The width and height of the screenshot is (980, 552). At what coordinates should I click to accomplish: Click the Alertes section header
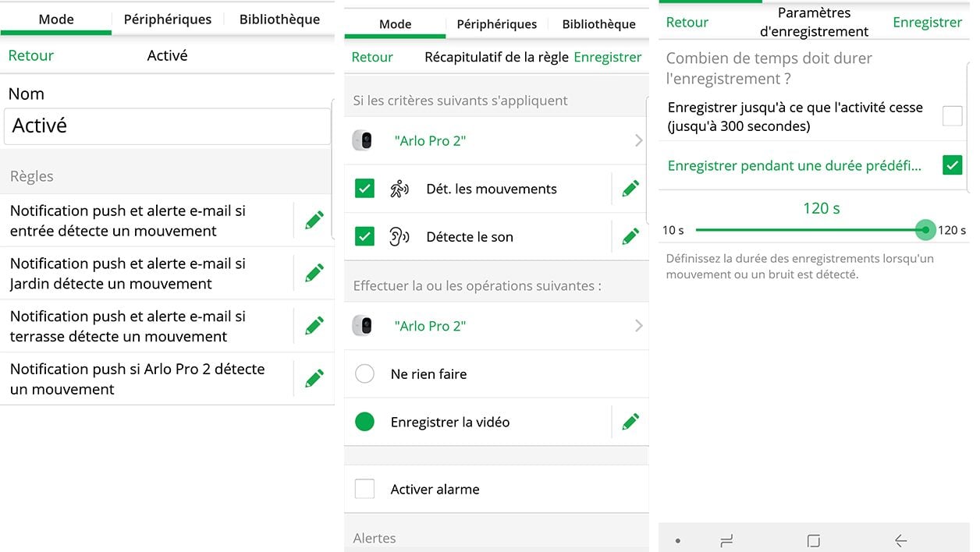coord(375,538)
